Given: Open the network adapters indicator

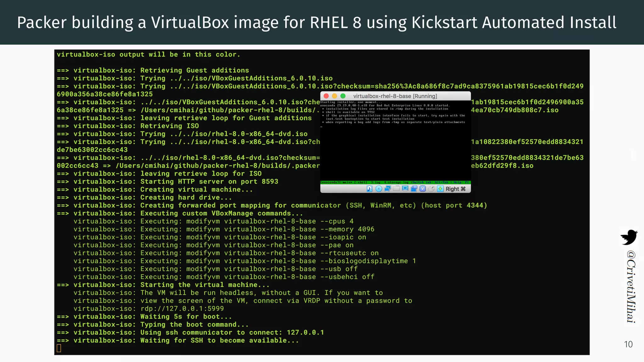Looking at the screenshot, I should click(x=388, y=189).
